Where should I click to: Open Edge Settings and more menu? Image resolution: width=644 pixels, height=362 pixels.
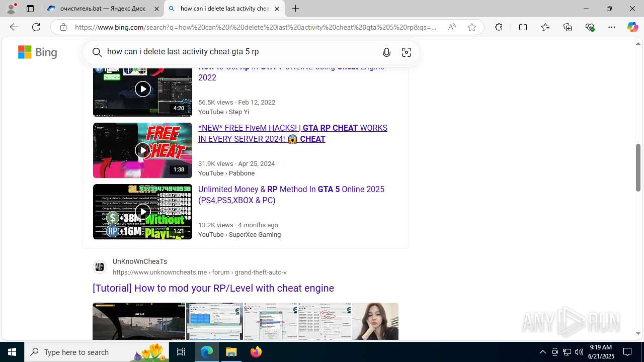pos(612,27)
